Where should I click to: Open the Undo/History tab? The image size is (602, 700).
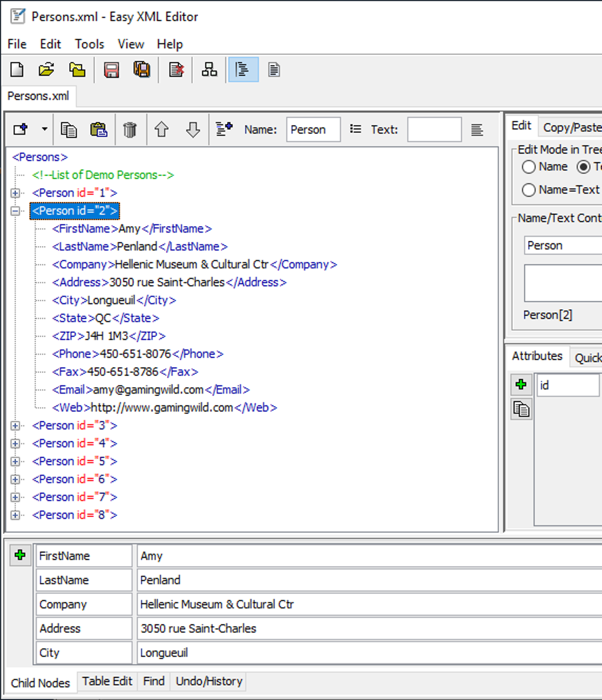tap(209, 681)
